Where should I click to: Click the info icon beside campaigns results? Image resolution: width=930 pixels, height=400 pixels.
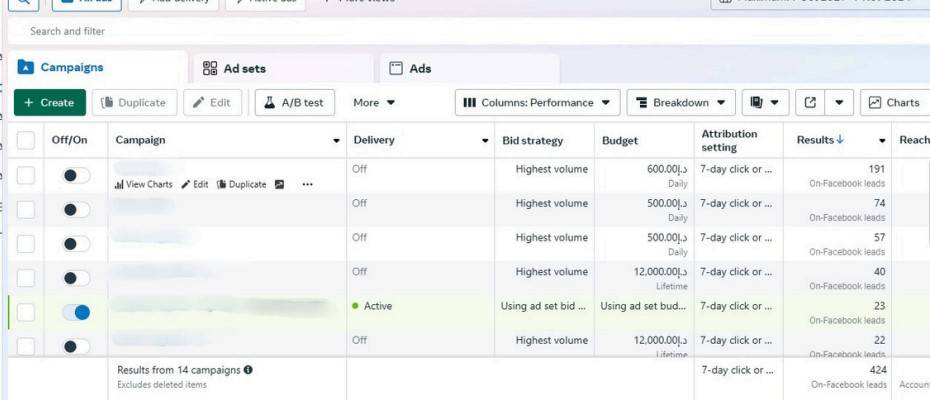pos(248,370)
